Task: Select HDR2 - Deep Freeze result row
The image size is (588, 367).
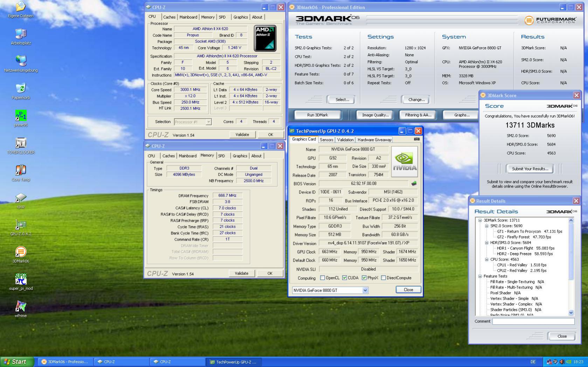Action: pos(525,254)
